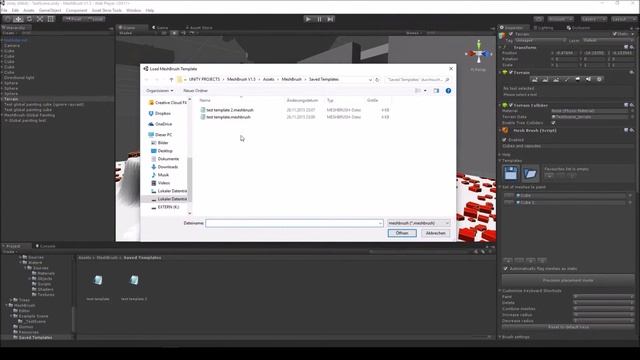Click the Step frame button

[330, 19]
